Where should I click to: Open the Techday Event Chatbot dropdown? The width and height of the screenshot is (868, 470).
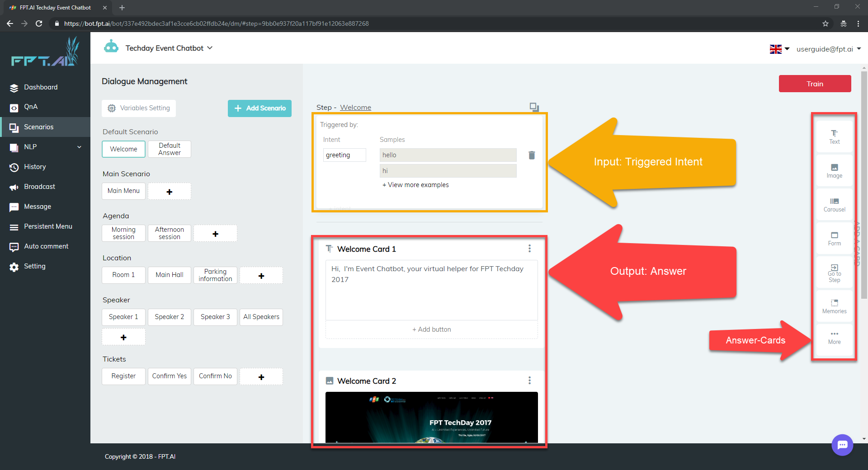[x=169, y=48]
